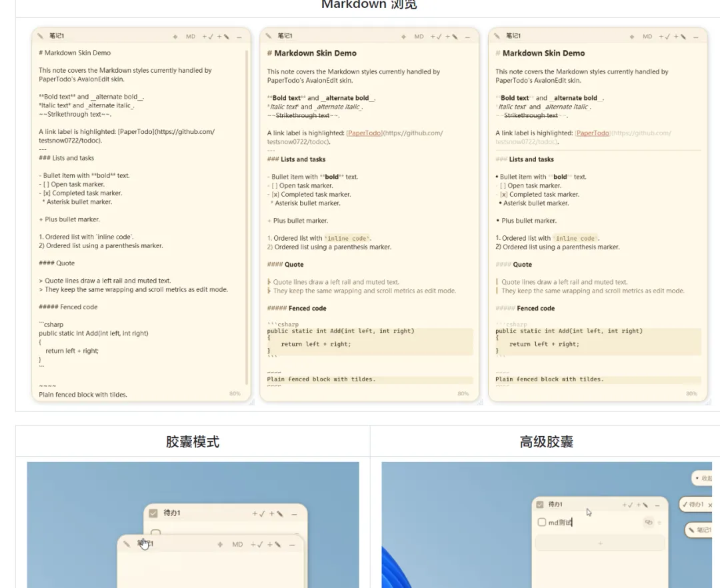Click Markdown 浏览 heading
Image resolution: width=720 pixels, height=588 pixels.
tap(369, 5)
